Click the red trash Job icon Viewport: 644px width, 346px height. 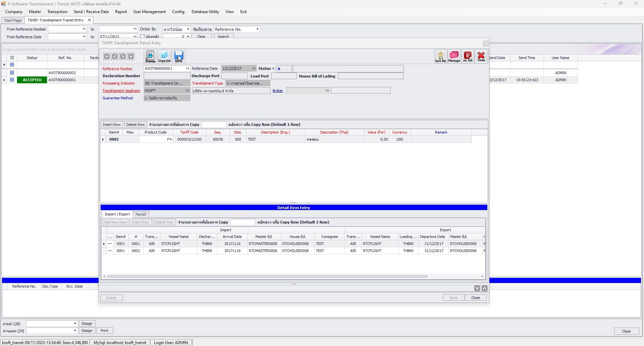tap(468, 56)
